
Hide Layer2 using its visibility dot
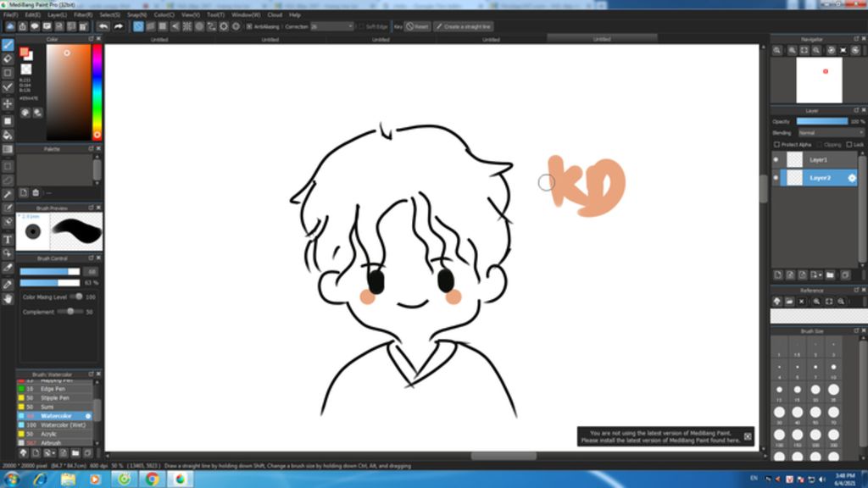click(x=776, y=178)
